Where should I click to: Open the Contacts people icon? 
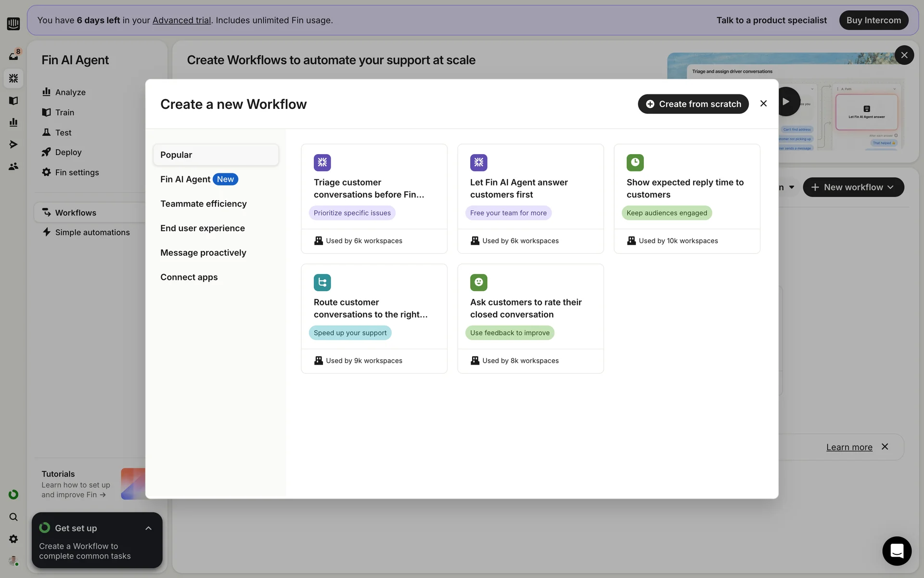[x=13, y=166]
